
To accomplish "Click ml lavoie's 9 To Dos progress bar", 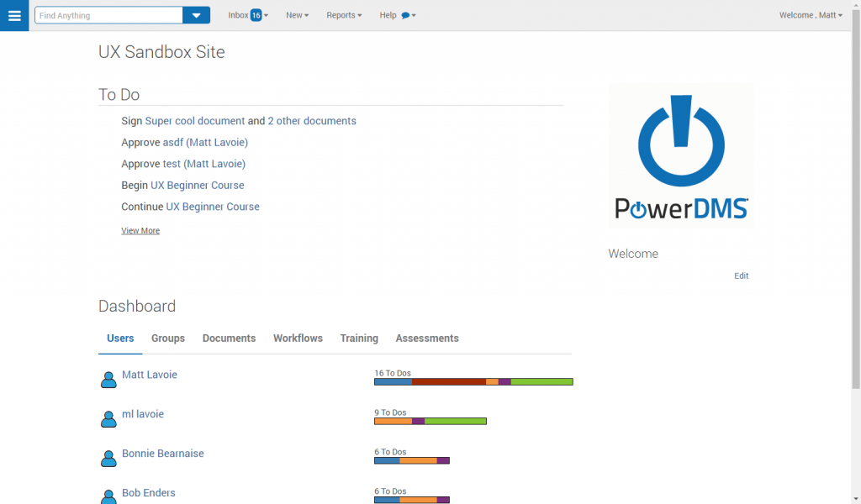I will pos(430,421).
